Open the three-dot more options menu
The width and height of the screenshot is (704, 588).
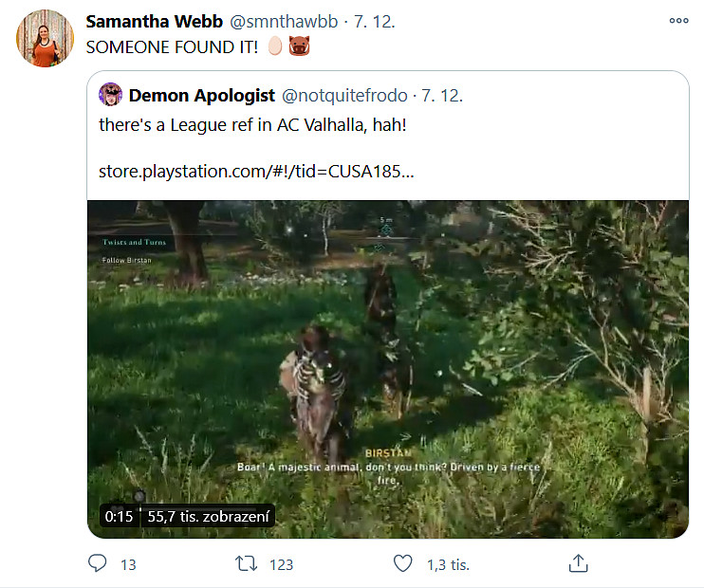pyautogui.click(x=678, y=20)
